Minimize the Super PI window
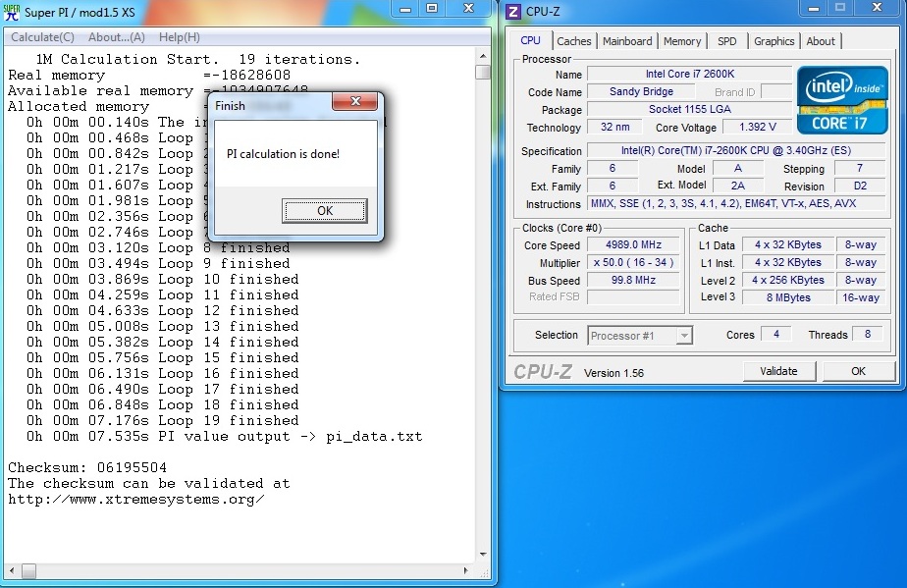907x588 pixels. pyautogui.click(x=405, y=9)
